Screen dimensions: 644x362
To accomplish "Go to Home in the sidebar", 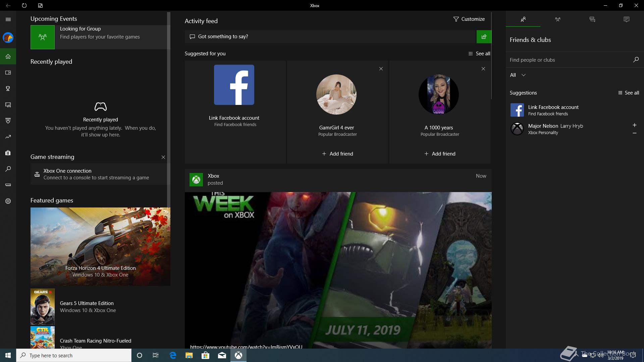I will click(8, 56).
